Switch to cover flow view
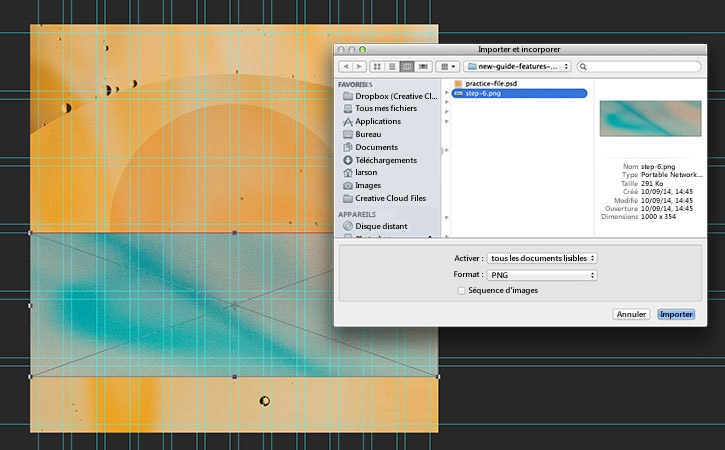Viewport: 725px width, 450px height. point(423,67)
